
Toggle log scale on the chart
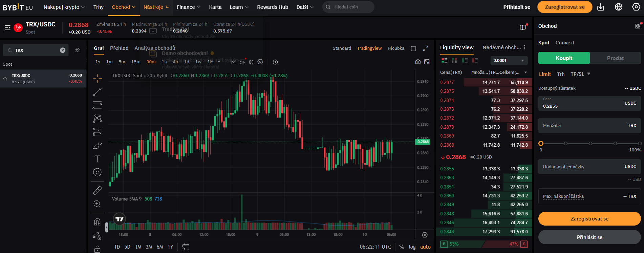click(412, 247)
